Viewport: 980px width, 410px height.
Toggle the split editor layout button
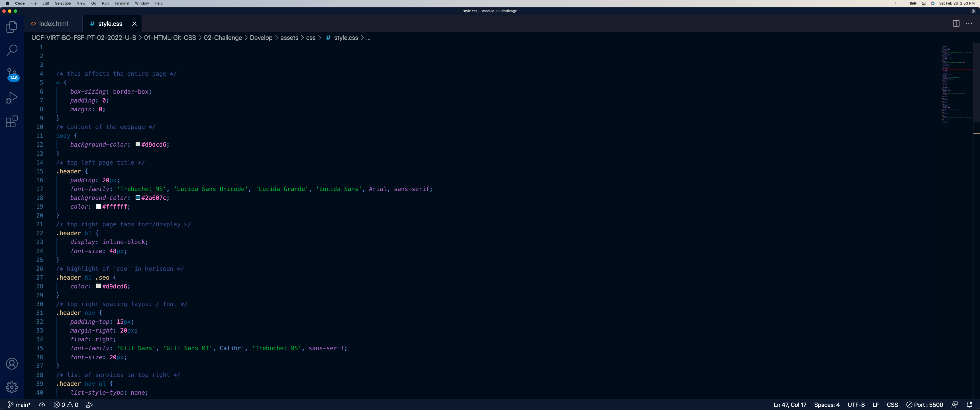click(x=956, y=24)
